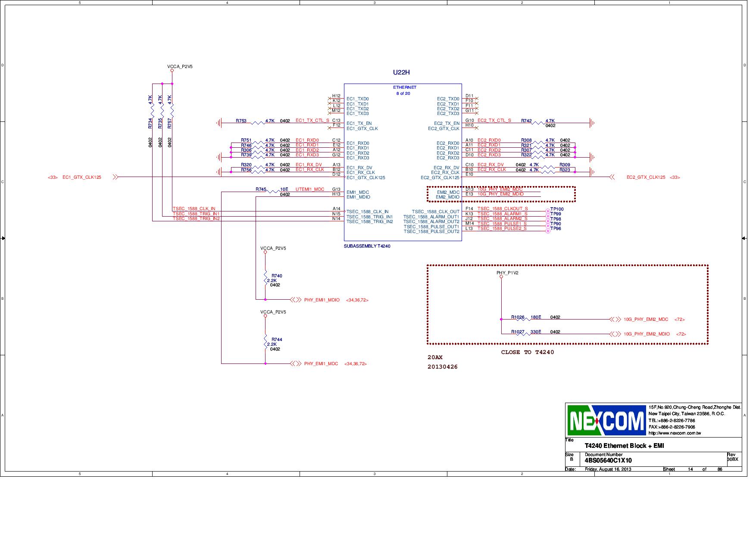This screenshot has width=756, height=534.
Task: Click the ETHERNET 8 of 20 block header
Action: point(405,90)
